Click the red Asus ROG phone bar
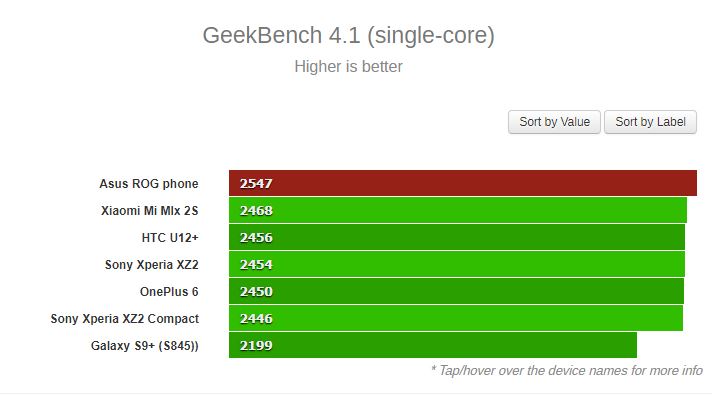Viewport: 712px width, 395px height. 463,183
